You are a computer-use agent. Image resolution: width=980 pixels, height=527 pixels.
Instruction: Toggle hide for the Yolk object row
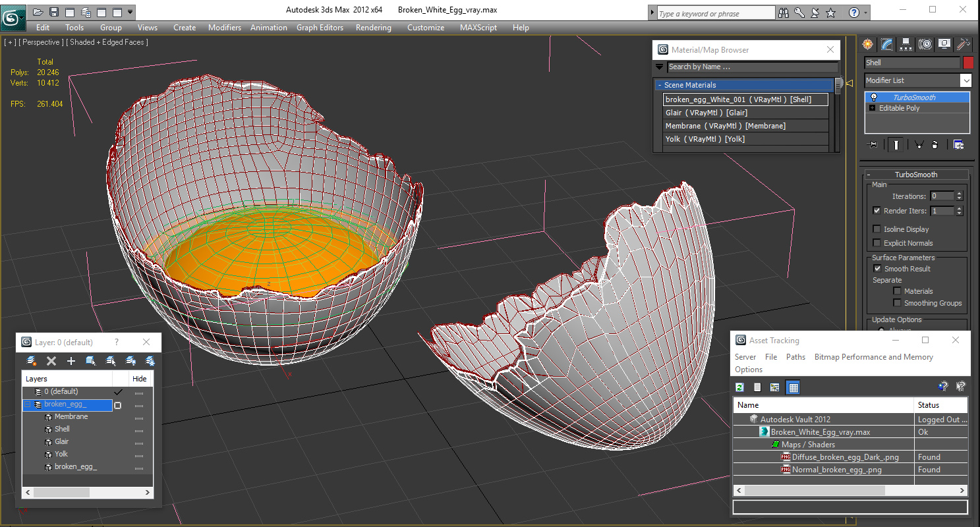(139, 455)
